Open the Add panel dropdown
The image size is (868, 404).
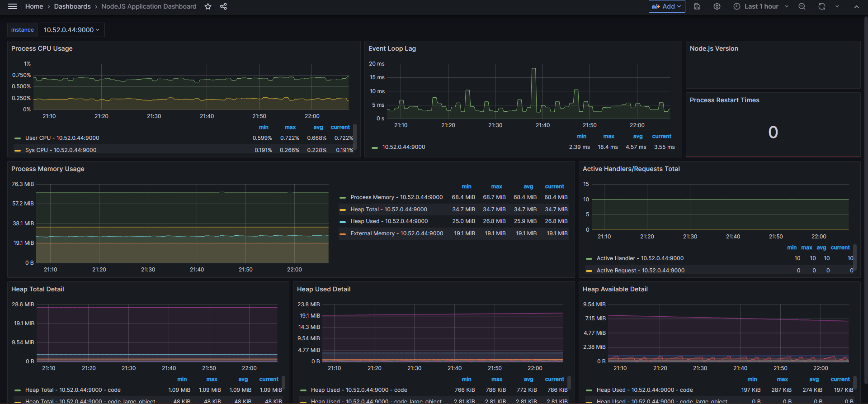pos(667,6)
